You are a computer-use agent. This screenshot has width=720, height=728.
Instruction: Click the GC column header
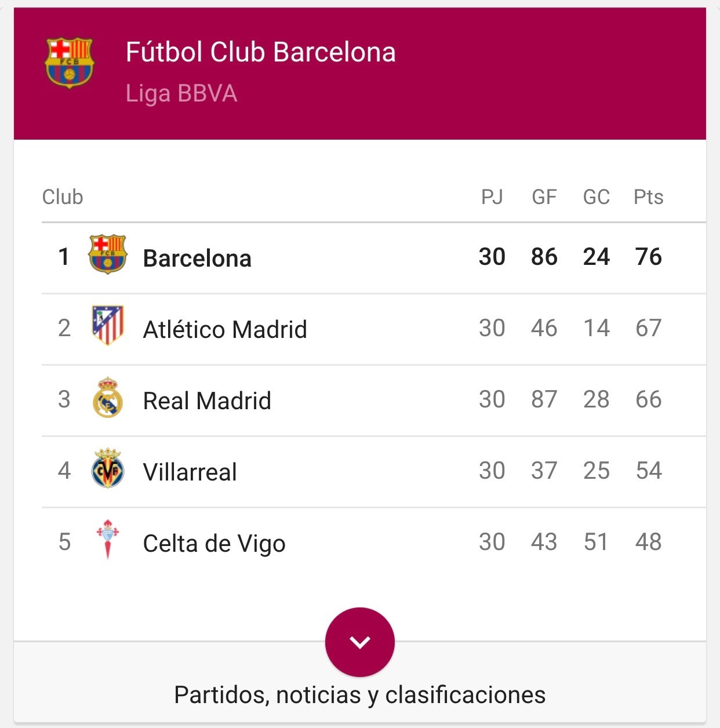coord(596,197)
